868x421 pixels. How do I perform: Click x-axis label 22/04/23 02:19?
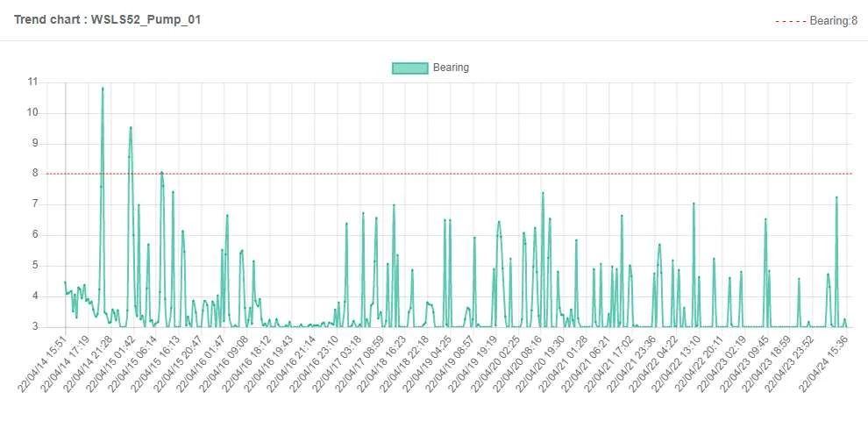(723, 363)
